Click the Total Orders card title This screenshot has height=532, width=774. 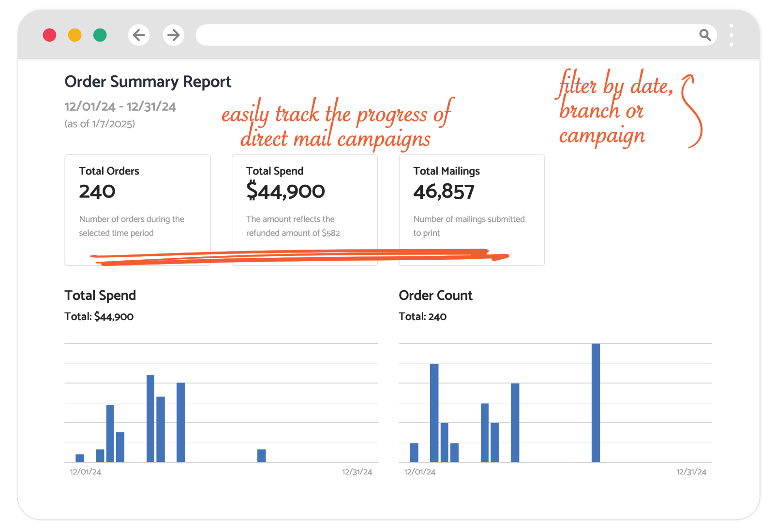(109, 171)
